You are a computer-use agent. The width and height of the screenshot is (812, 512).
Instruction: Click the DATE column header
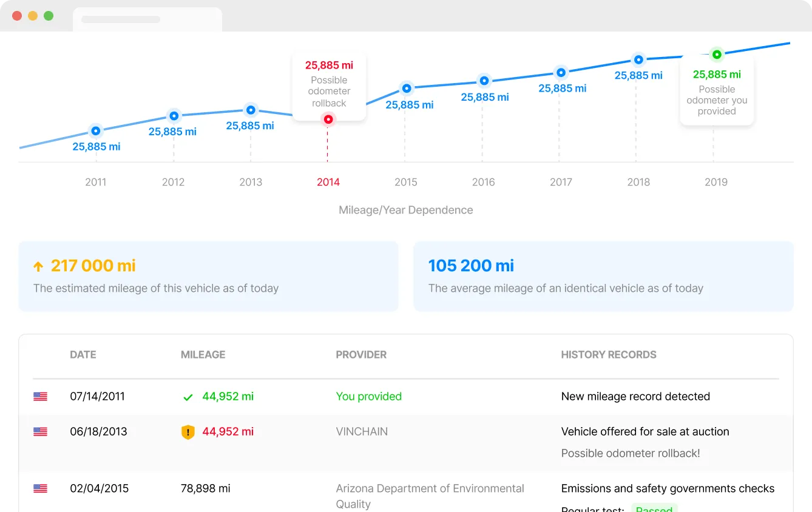pyautogui.click(x=83, y=355)
